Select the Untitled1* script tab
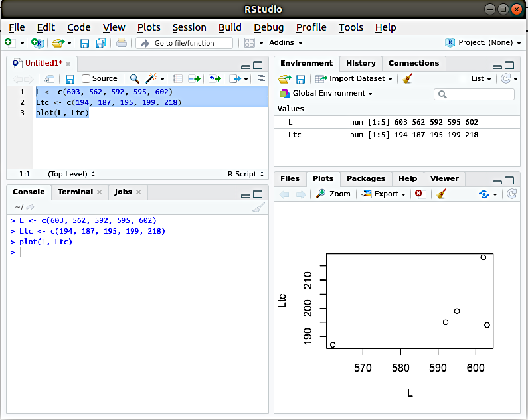Screen dimensions: 528x420 click(x=41, y=63)
